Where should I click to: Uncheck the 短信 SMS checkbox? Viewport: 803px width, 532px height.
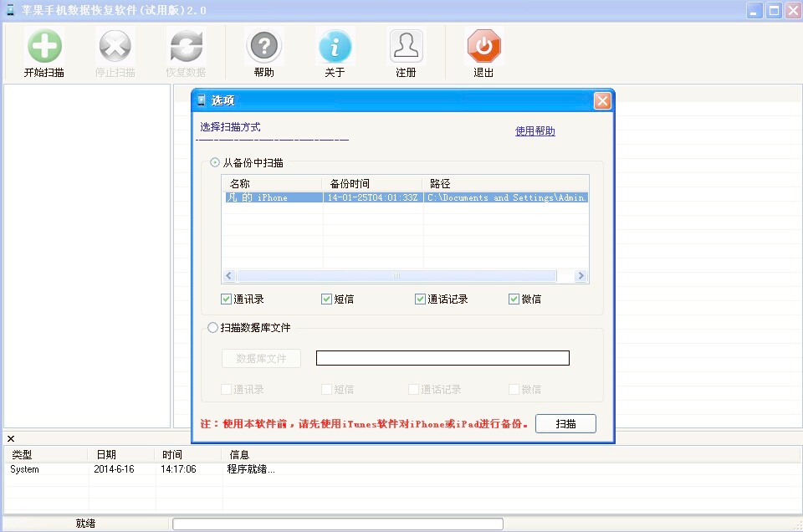click(x=325, y=299)
